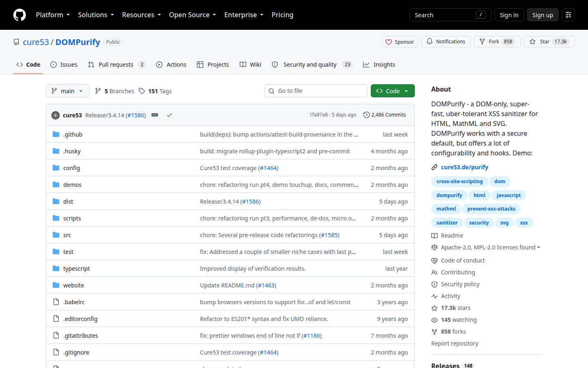Click the .gitignore file icon
588x368 pixels.
point(56,352)
